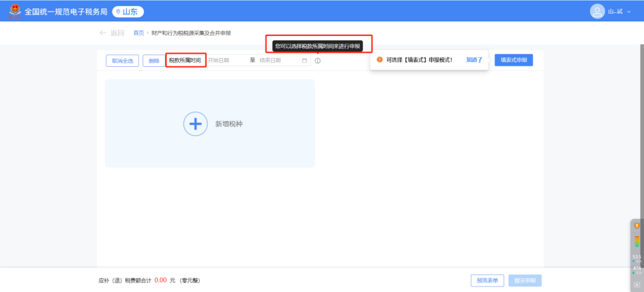Open the 山东 region selector
Image resolution: width=644 pixels, height=292 pixels.
point(128,11)
